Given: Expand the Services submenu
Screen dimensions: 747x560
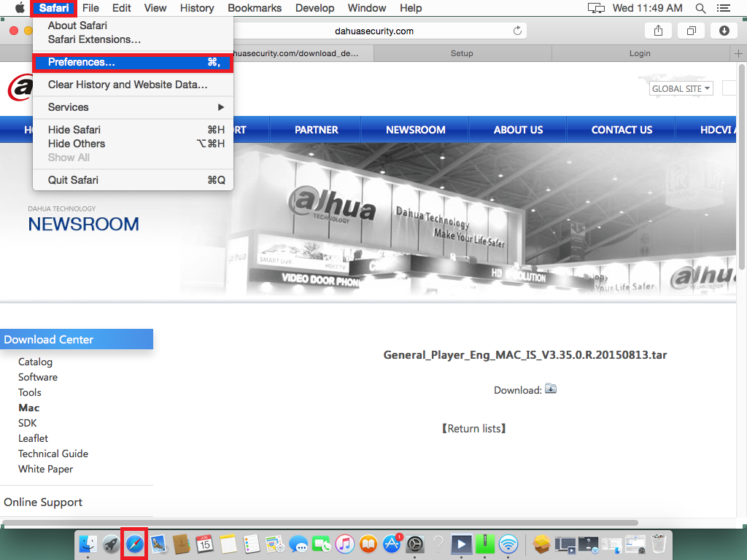Looking at the screenshot, I should (133, 107).
